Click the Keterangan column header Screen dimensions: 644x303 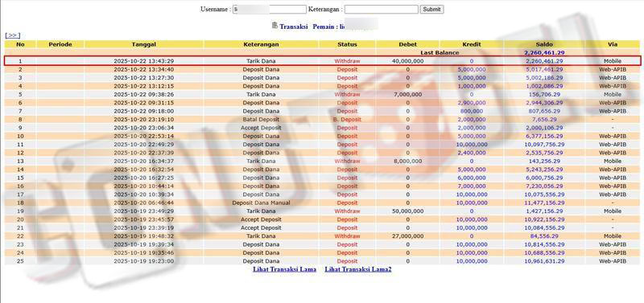point(261,44)
